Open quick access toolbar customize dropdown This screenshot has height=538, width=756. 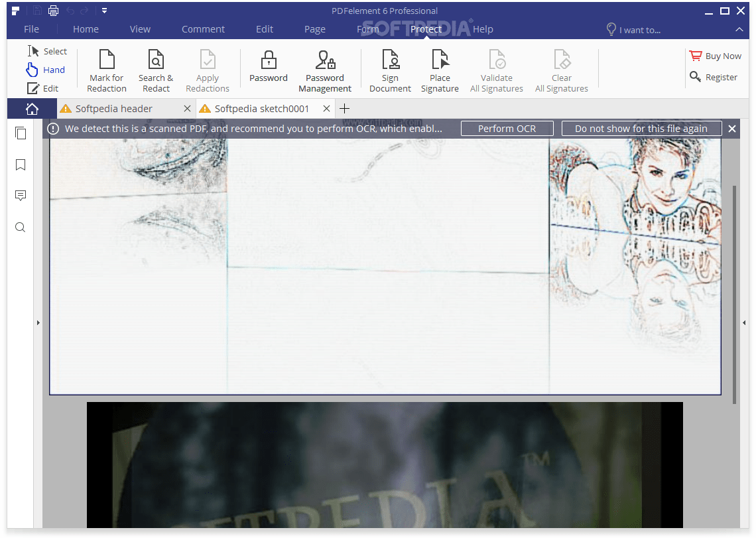tap(104, 11)
